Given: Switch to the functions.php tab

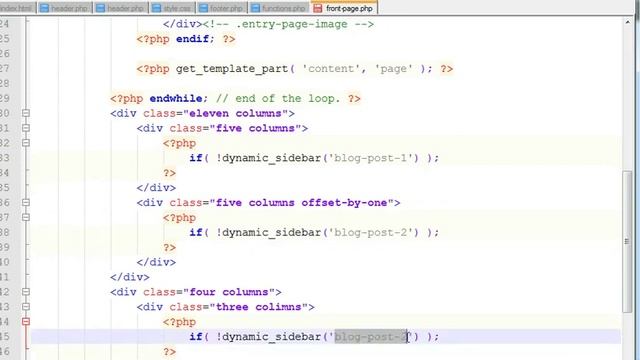Looking at the screenshot, I should 279,8.
